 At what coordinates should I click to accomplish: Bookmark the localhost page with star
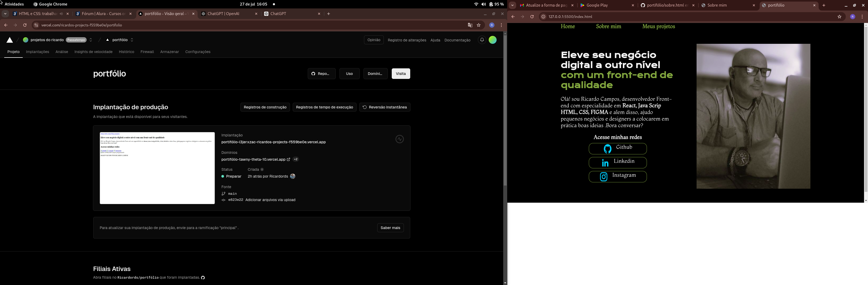pyautogui.click(x=839, y=17)
